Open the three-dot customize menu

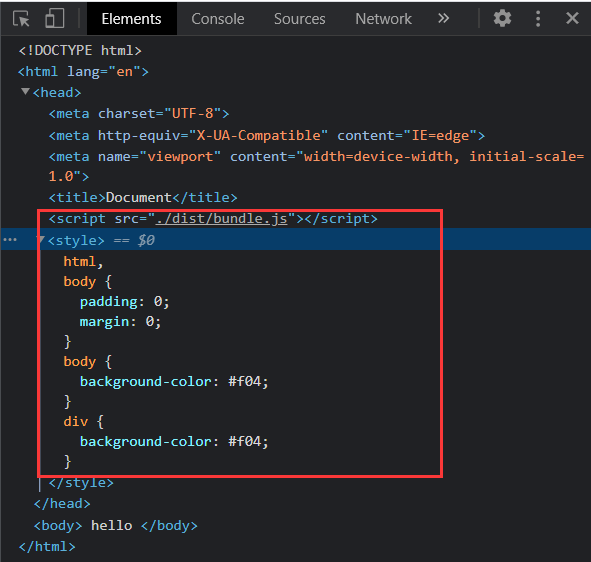coord(538,18)
